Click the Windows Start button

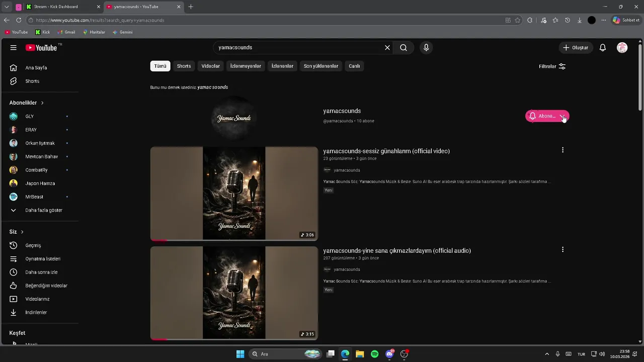click(240, 354)
